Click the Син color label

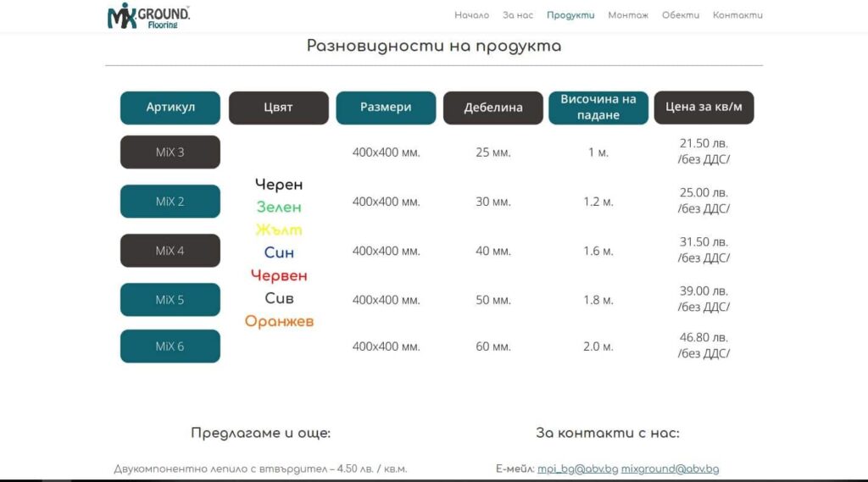coord(279,253)
